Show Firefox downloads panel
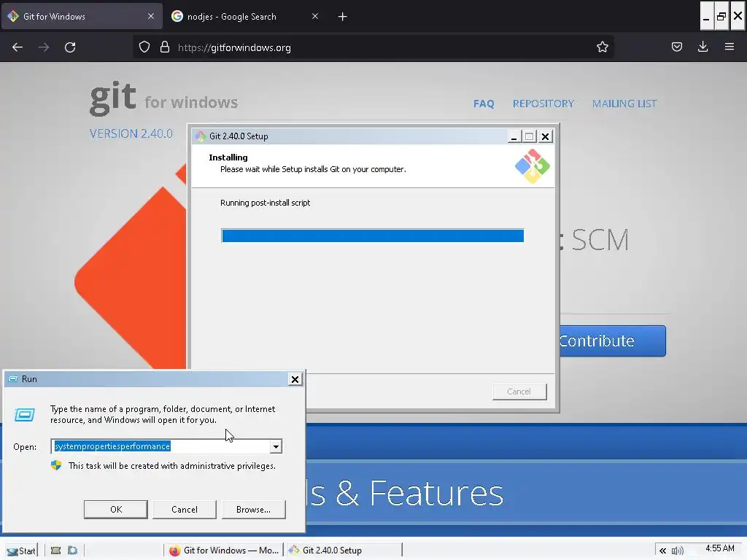Image resolution: width=747 pixels, height=560 pixels. click(x=703, y=47)
